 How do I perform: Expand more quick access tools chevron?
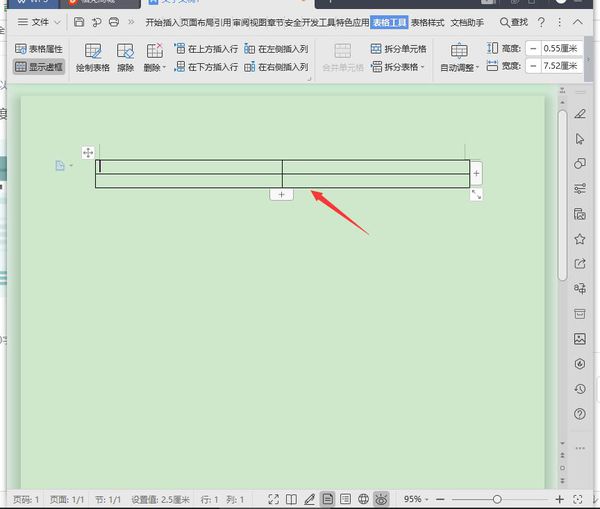point(131,22)
